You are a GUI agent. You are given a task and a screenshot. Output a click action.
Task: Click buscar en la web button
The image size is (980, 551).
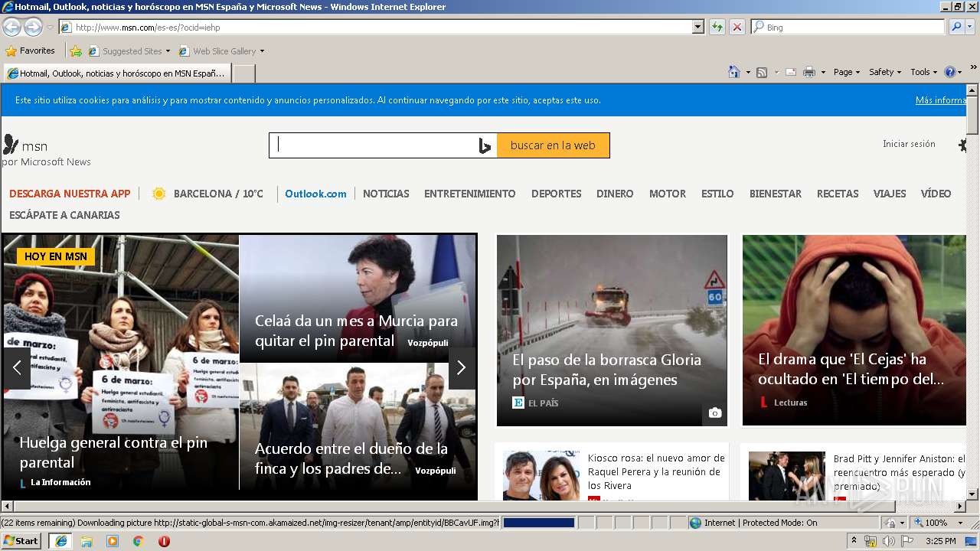tap(553, 145)
